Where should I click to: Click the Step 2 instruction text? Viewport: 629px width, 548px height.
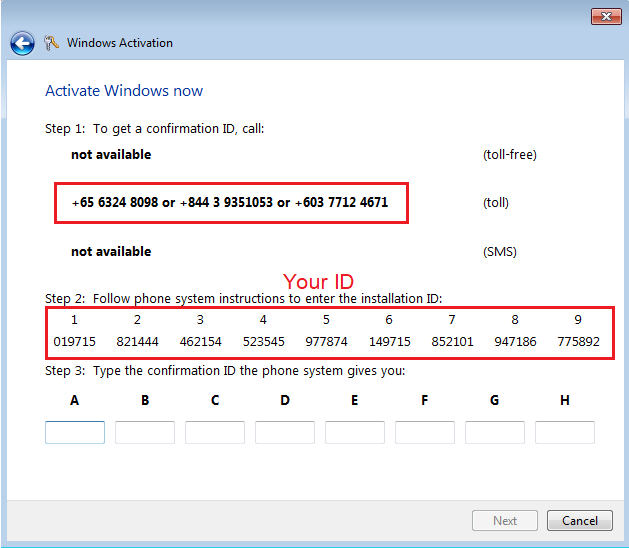coord(243,298)
